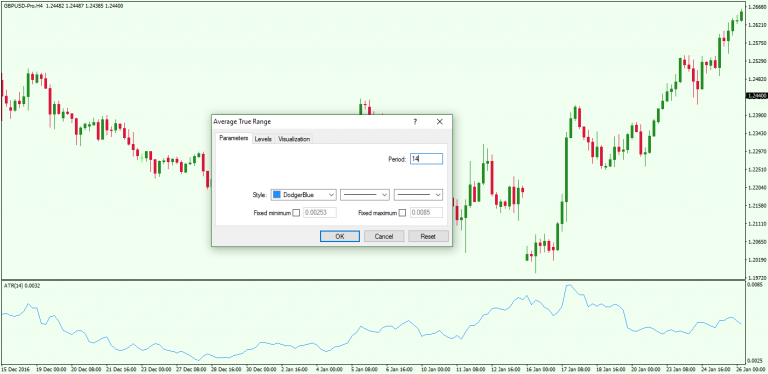Expand the line style dropdown
This screenshot has height=374, width=768.
pos(365,195)
